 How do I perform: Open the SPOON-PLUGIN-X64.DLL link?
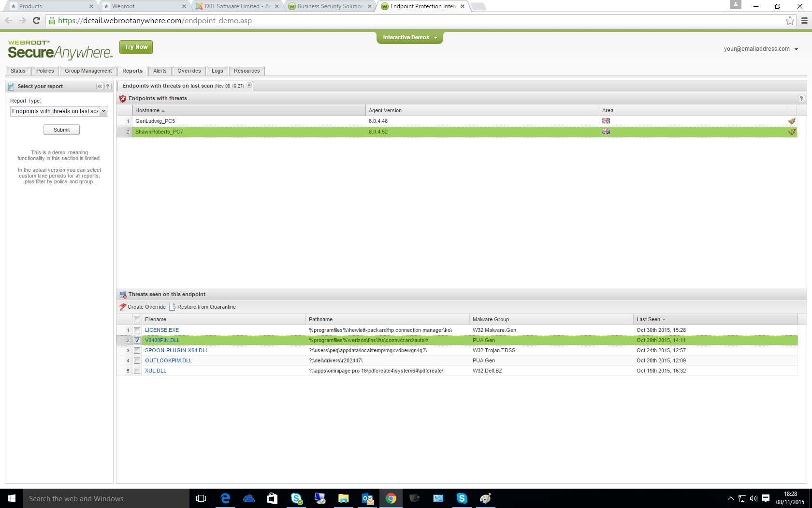(176, 350)
